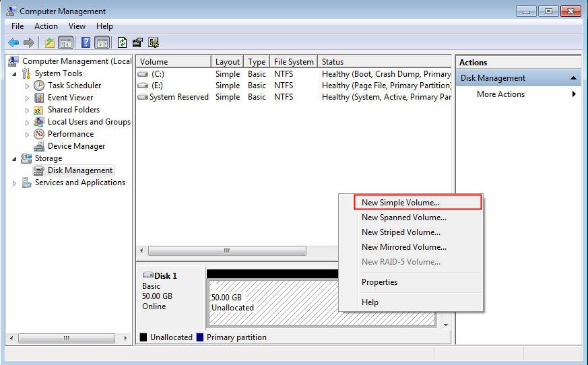The height and width of the screenshot is (365, 588).
Task: Click the Shared Folders icon
Action: (x=38, y=110)
